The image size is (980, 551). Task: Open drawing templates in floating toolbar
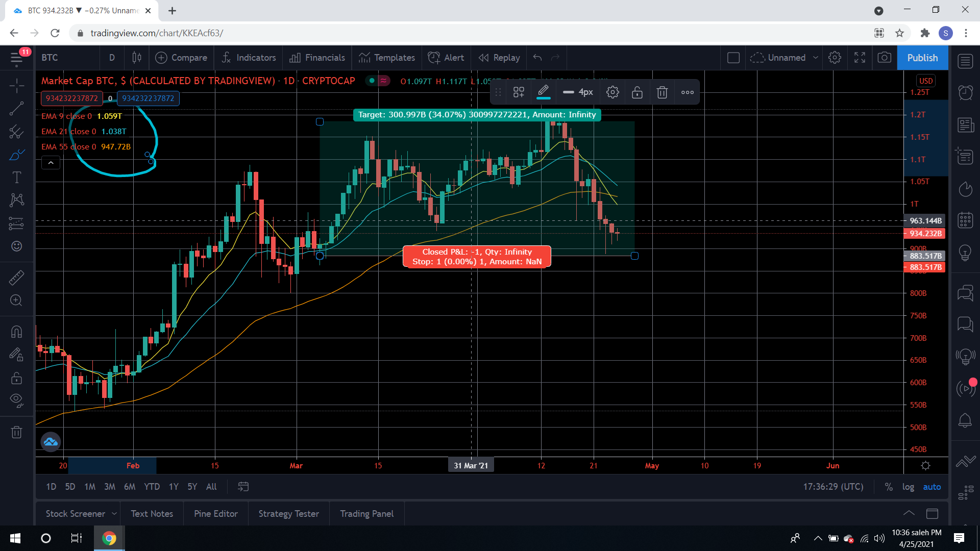[519, 92]
